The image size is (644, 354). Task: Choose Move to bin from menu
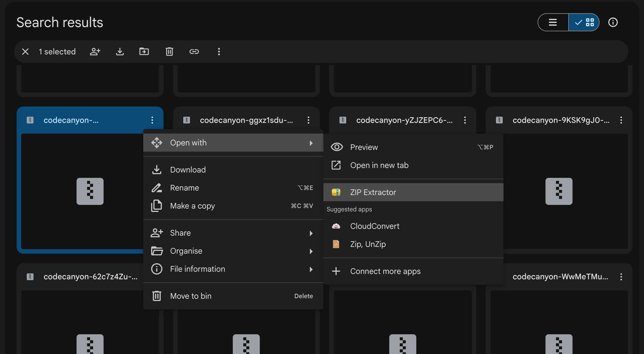tap(233, 296)
